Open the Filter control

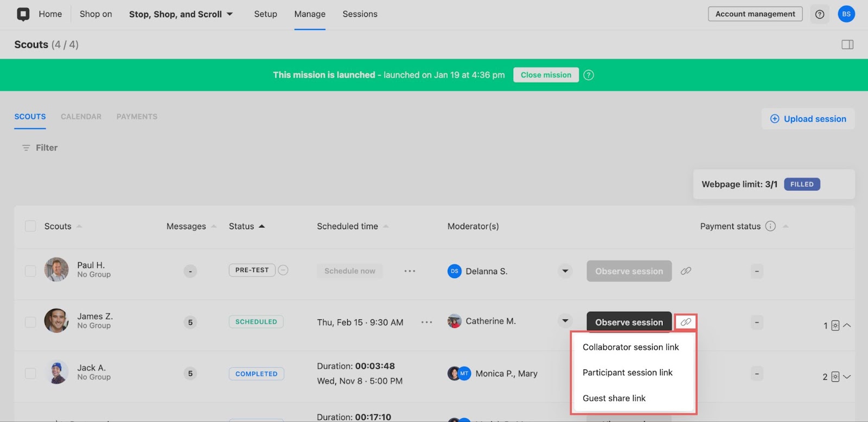[x=40, y=148]
